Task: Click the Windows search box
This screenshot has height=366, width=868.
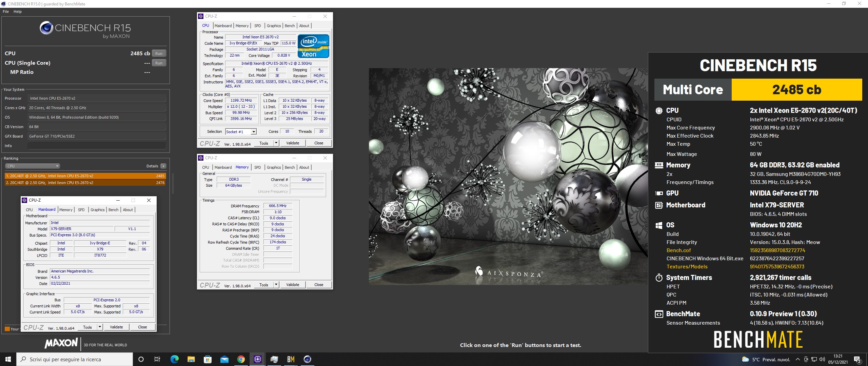Action: pos(75,359)
